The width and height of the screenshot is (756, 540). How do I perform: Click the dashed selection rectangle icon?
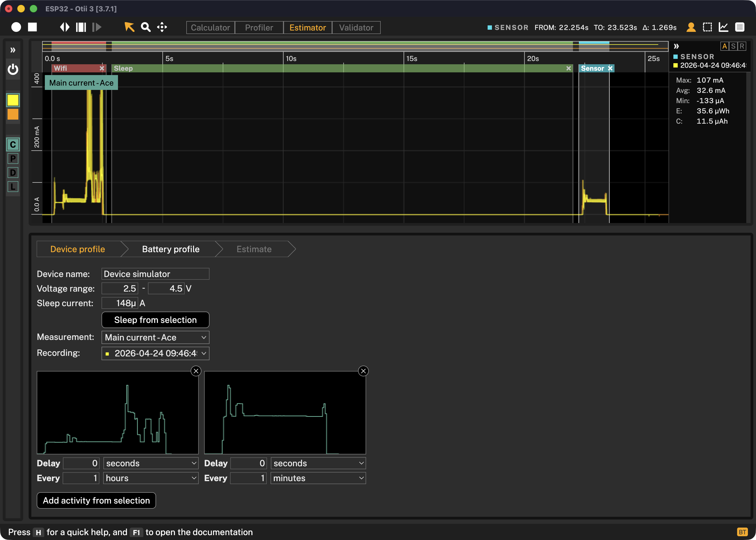(707, 27)
